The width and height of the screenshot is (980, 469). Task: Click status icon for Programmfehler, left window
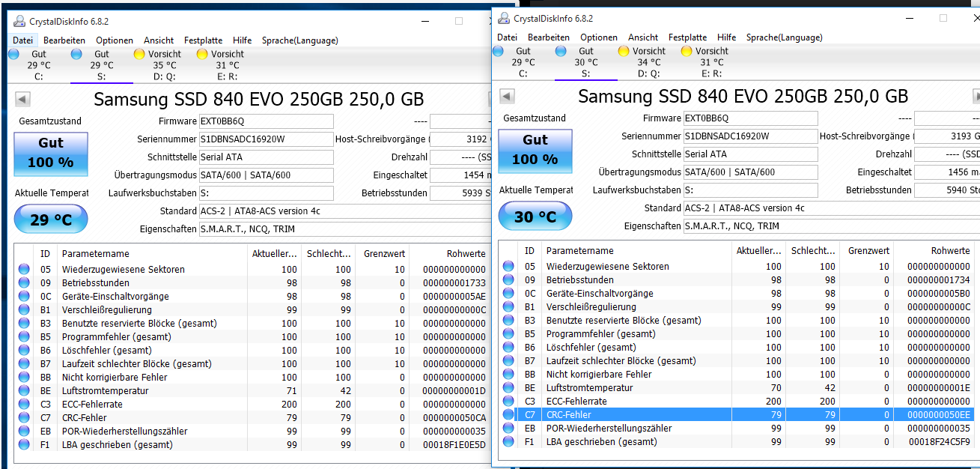tap(24, 337)
